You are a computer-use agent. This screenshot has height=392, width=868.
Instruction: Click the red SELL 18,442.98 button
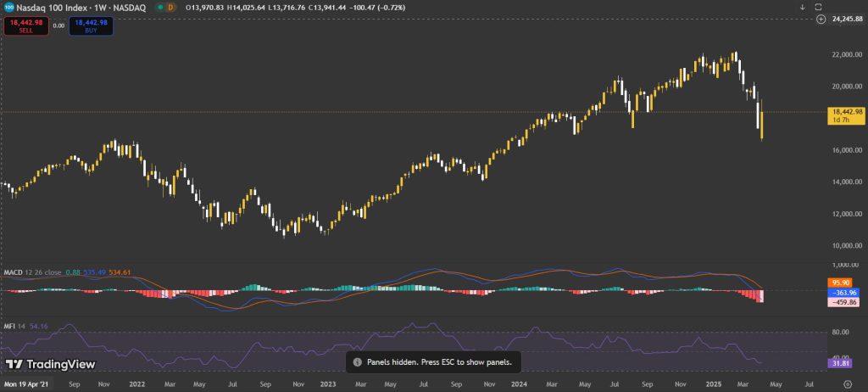click(26, 26)
